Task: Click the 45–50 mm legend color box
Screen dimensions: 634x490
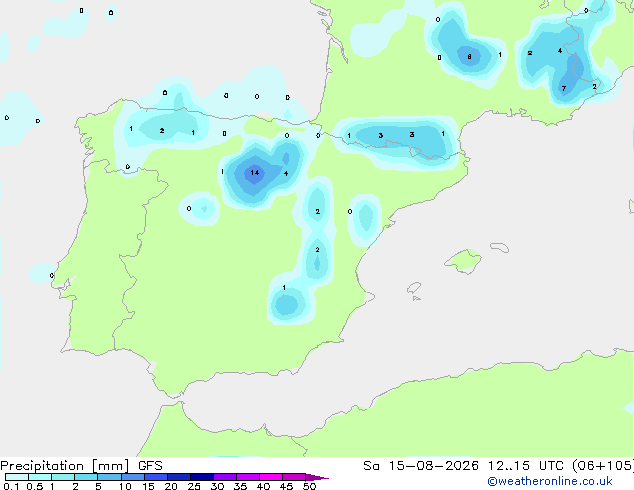Action: [x=294, y=477]
